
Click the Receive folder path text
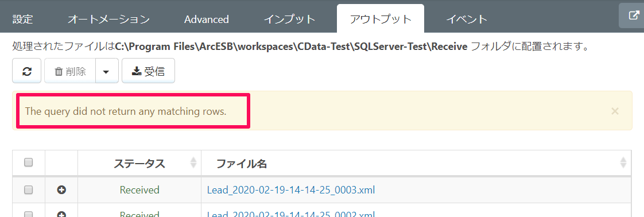click(291, 46)
